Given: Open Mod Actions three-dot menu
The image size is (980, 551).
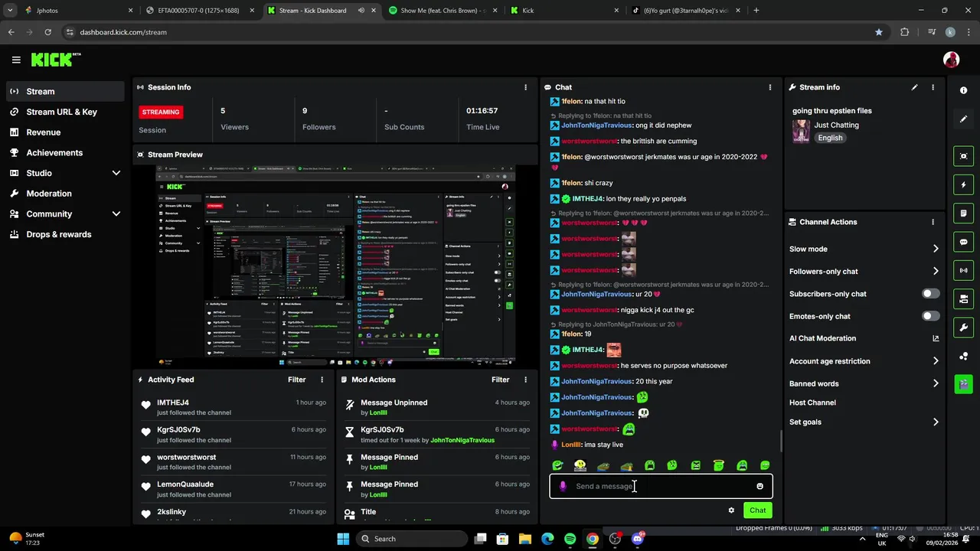Looking at the screenshot, I should (525, 380).
